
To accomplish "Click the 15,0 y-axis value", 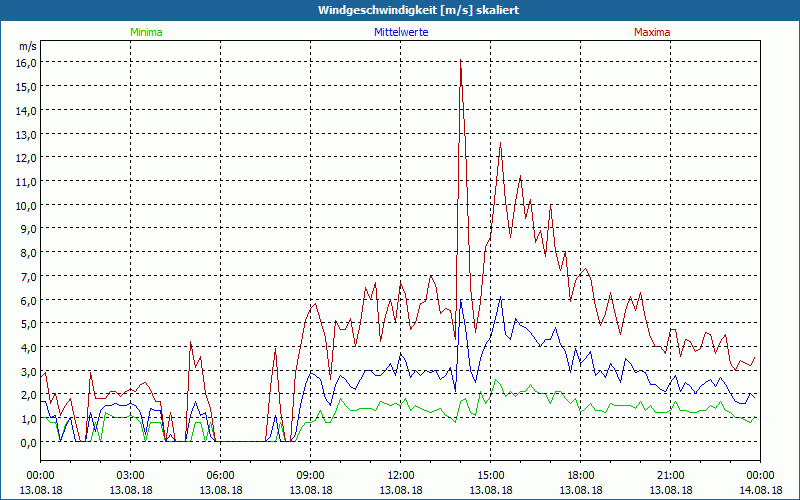I will click(27, 87).
